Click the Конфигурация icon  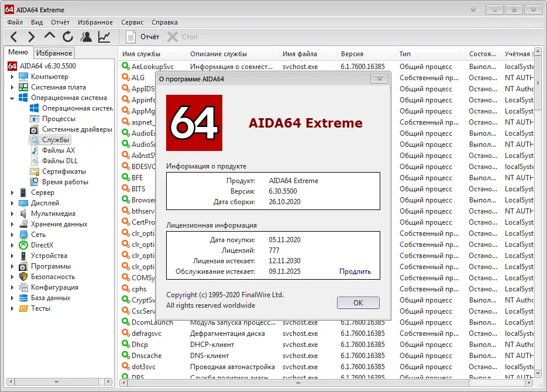(23, 287)
